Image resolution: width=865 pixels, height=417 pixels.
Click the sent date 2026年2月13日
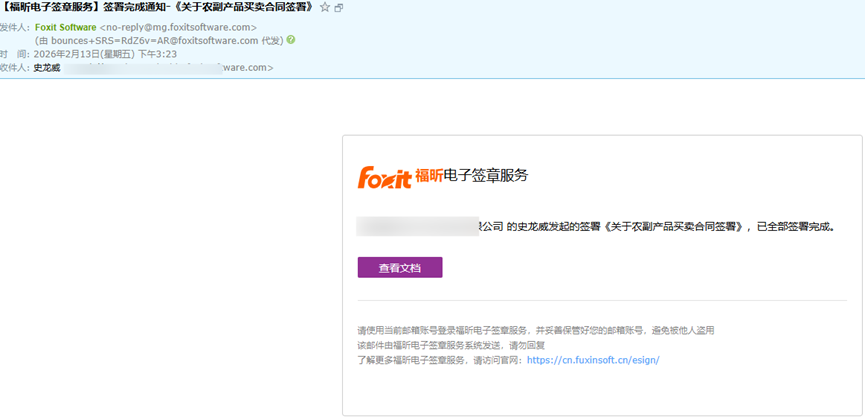click(x=73, y=54)
